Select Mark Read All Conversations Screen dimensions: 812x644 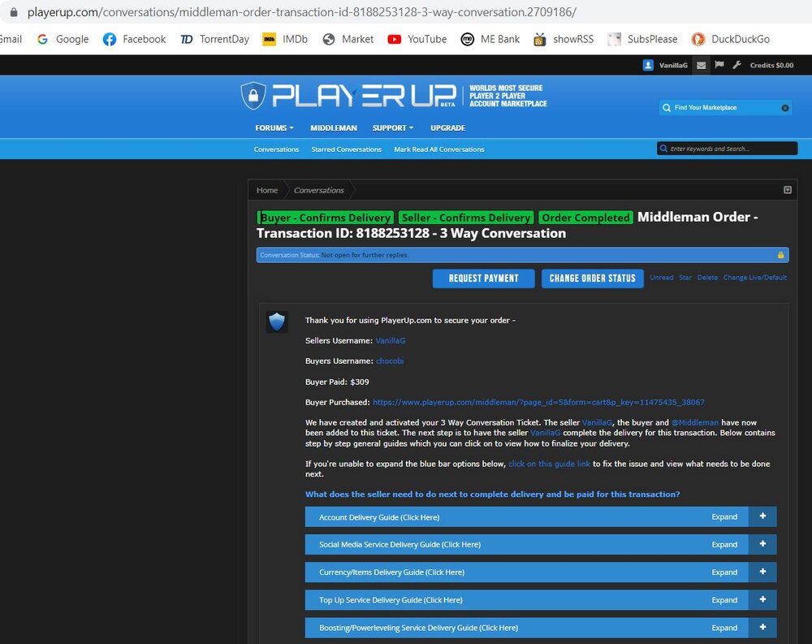click(439, 149)
